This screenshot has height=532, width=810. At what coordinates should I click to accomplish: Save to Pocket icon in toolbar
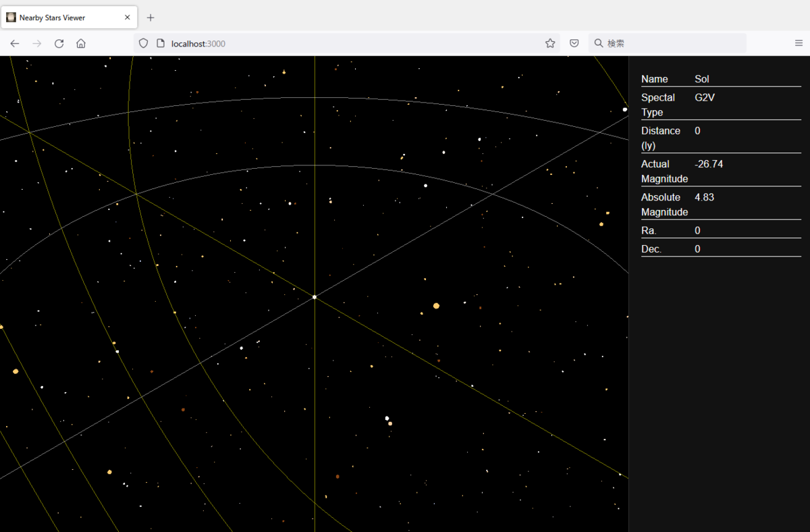click(574, 43)
